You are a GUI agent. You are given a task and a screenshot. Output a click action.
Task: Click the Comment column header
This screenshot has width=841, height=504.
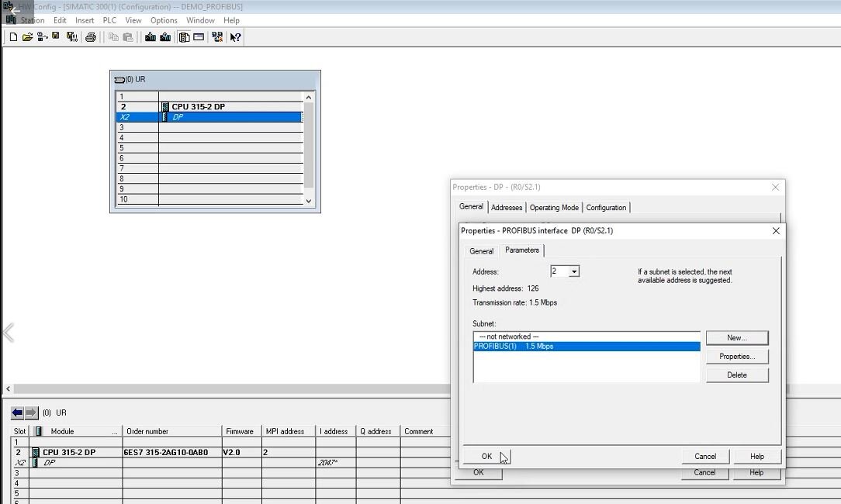(x=425, y=431)
